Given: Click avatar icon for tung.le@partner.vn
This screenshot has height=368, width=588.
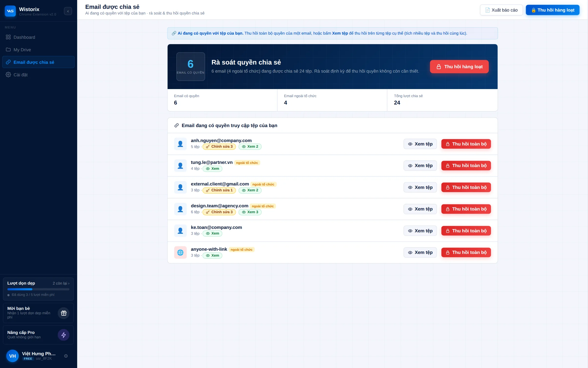Looking at the screenshot, I should [x=180, y=166].
